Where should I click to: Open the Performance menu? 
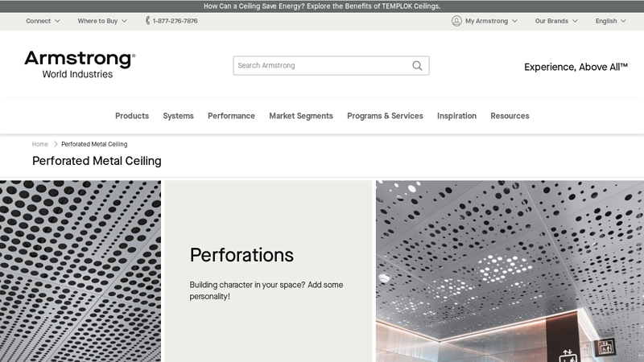point(231,116)
